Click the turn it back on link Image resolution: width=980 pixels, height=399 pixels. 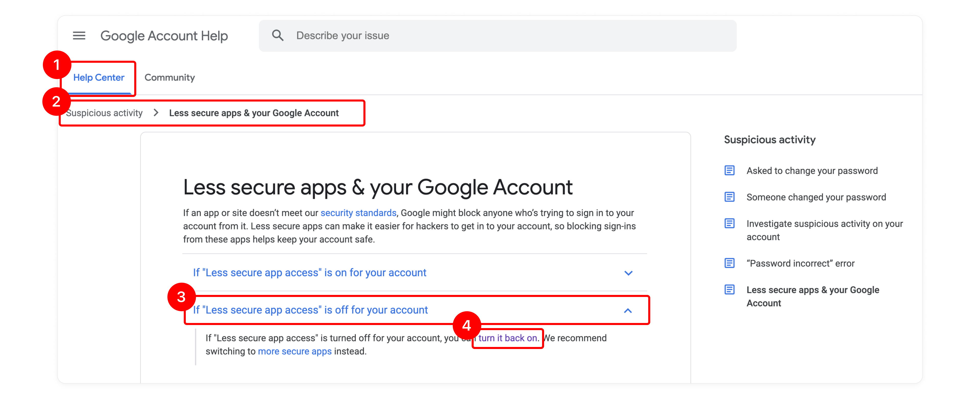[508, 338]
